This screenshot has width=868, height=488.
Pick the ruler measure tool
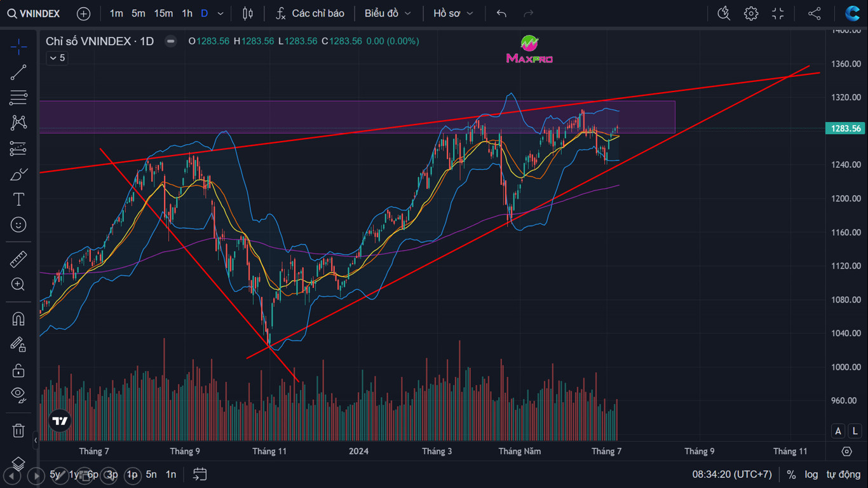pos(18,259)
